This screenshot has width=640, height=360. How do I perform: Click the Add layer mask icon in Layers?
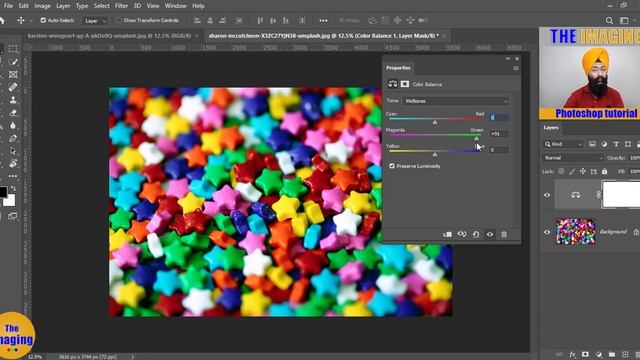(x=585, y=355)
